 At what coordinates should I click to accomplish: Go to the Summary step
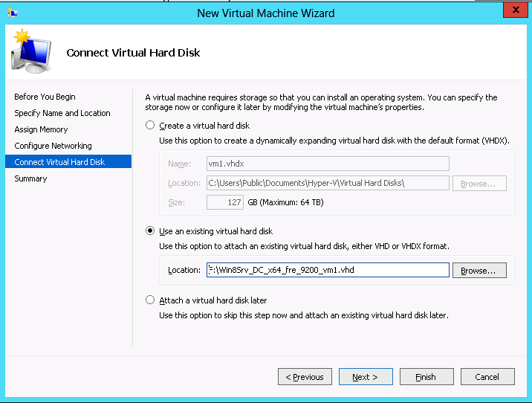(x=30, y=178)
